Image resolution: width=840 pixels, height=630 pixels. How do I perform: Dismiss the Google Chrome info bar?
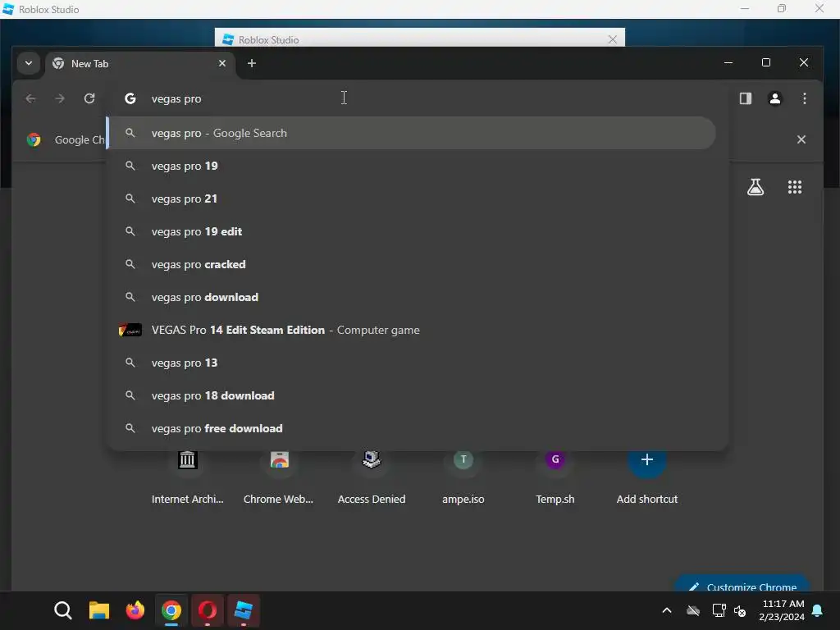801,139
